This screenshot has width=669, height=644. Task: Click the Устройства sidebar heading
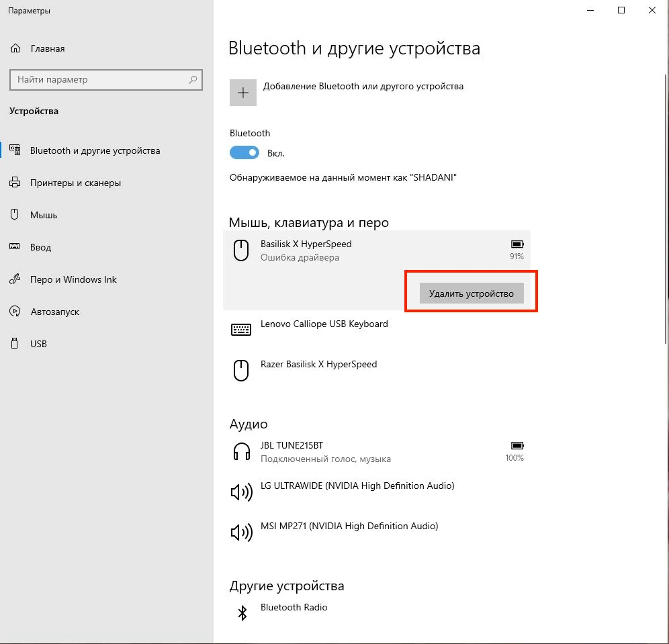[x=34, y=111]
